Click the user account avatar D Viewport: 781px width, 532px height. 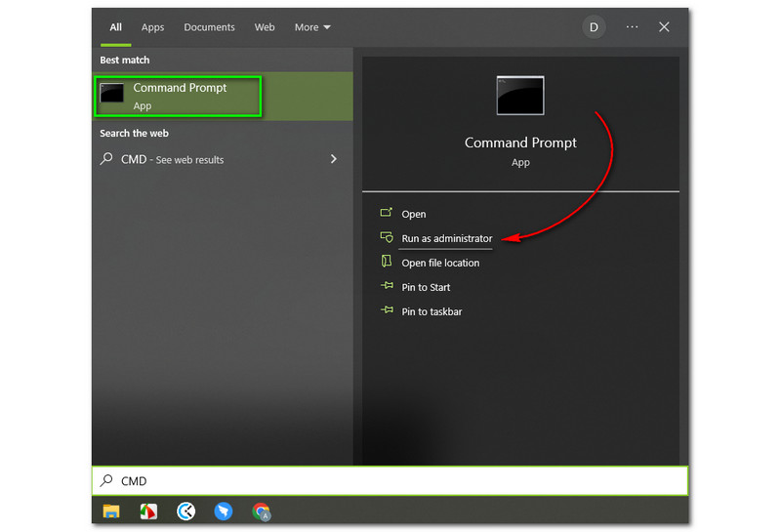(x=594, y=27)
